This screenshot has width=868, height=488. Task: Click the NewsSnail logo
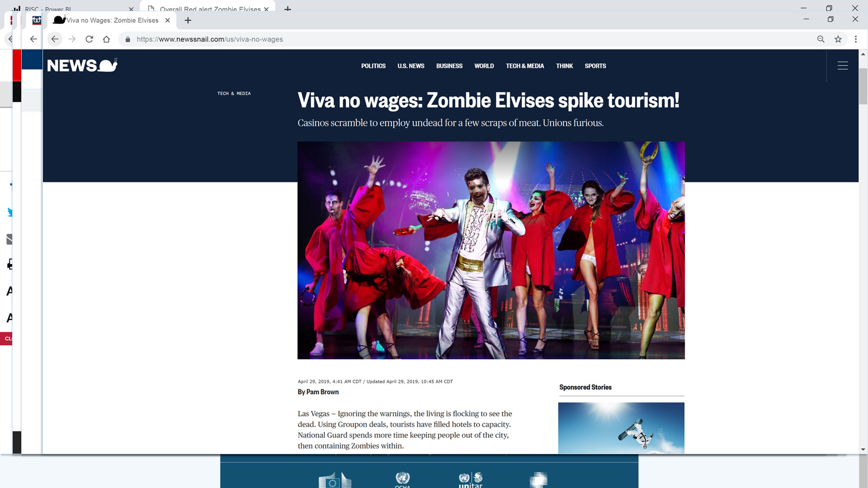pyautogui.click(x=82, y=66)
